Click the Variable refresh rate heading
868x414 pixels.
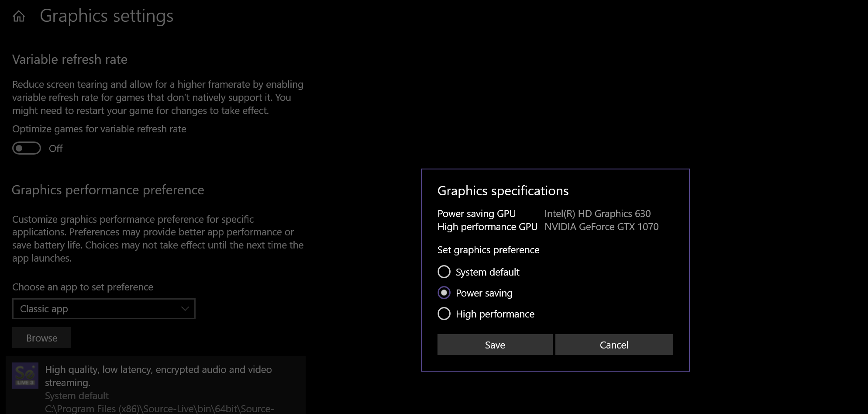(70, 59)
